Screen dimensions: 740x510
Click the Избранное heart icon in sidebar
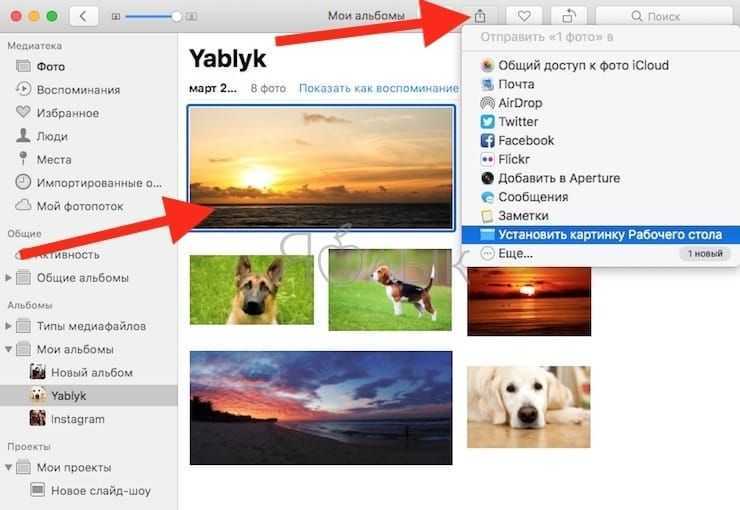coord(23,112)
